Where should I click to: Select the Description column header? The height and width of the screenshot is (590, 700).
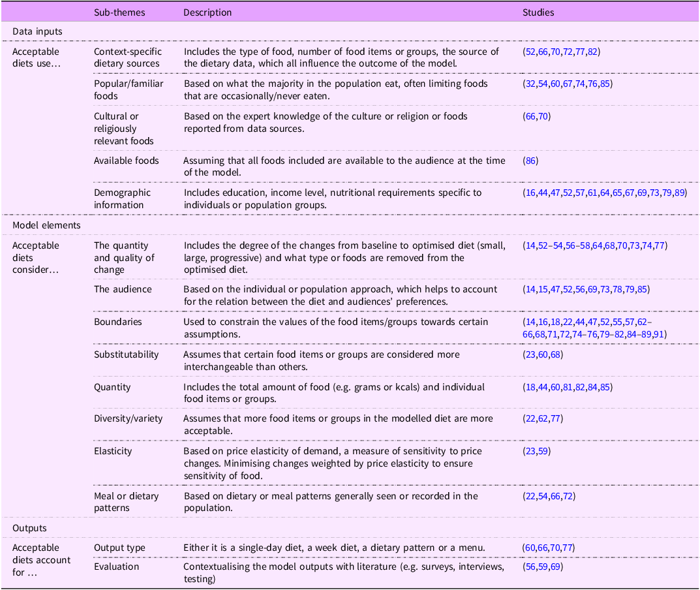pos(207,12)
